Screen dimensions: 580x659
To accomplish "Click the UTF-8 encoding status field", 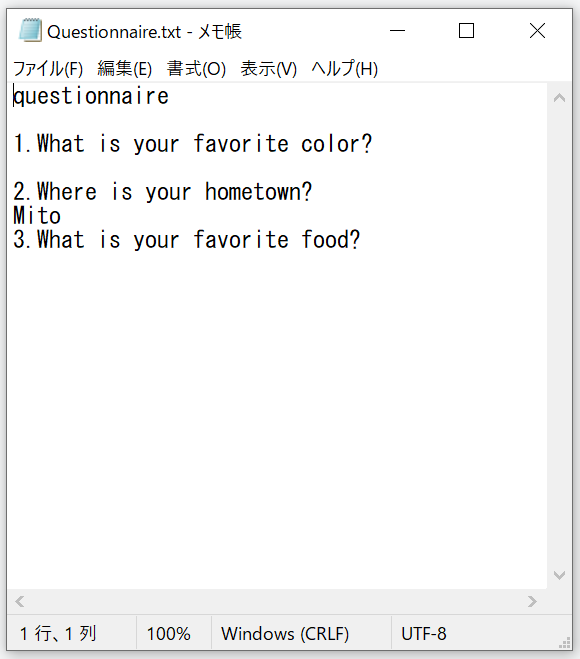I will [x=424, y=634].
